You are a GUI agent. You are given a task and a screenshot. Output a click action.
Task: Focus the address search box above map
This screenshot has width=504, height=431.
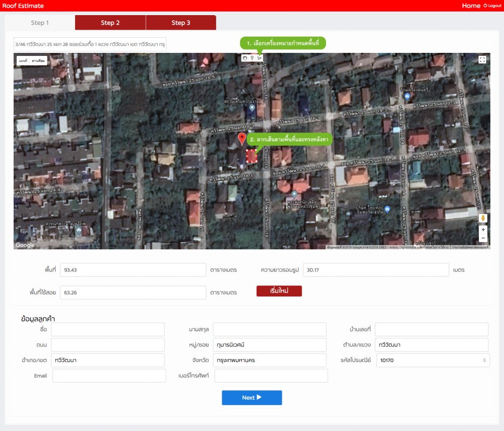90,44
